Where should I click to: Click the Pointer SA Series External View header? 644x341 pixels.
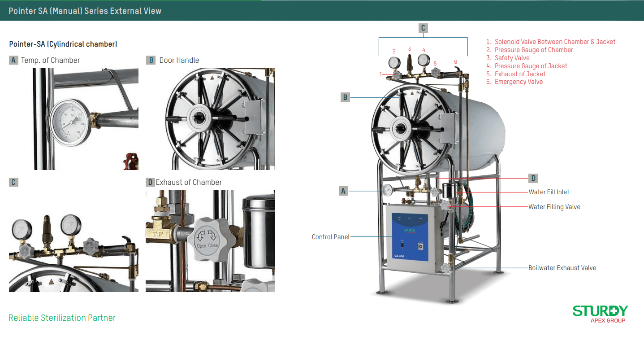[85, 11]
